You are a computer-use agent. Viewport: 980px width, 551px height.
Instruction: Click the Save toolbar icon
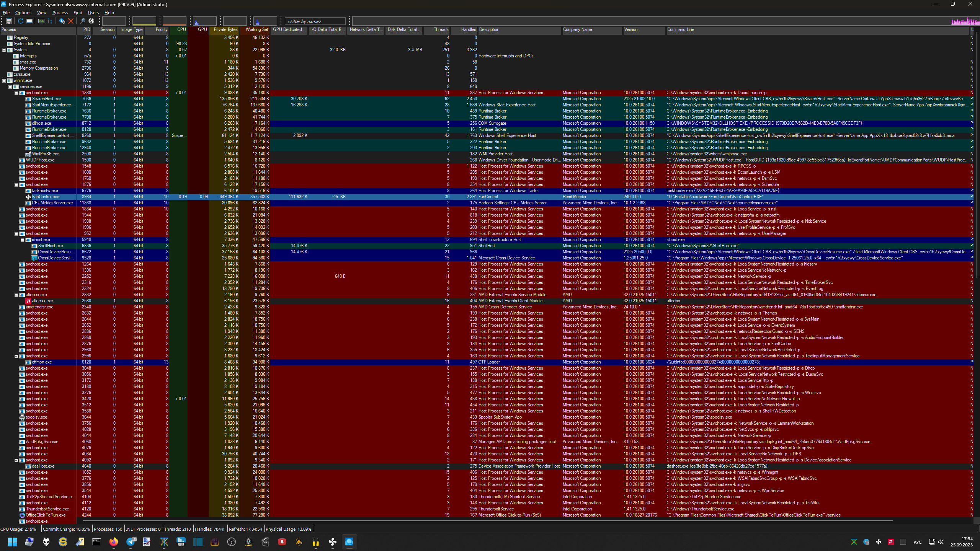9,21
